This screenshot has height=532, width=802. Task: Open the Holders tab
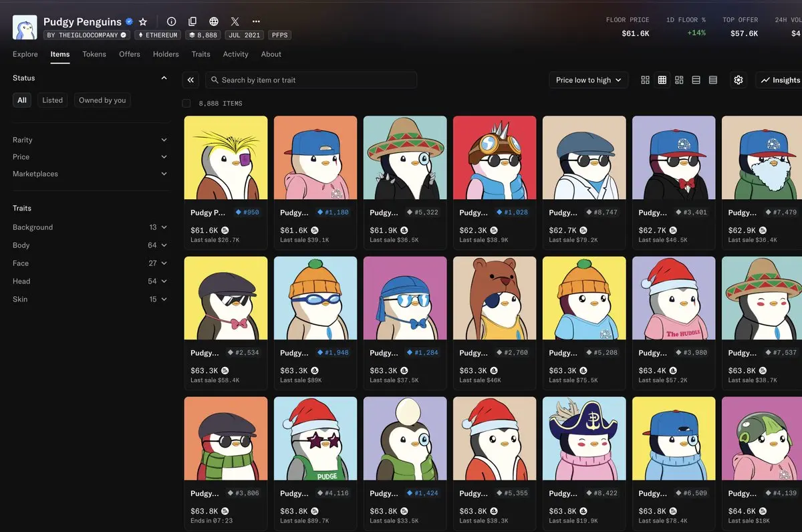(x=166, y=54)
